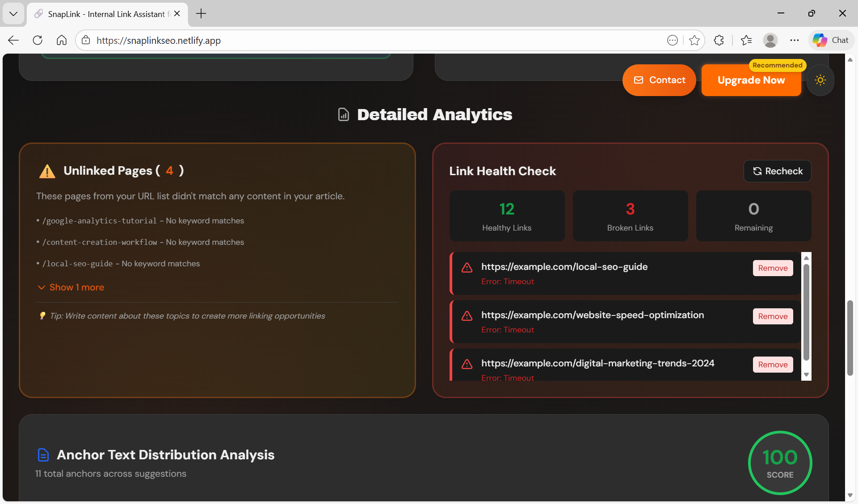This screenshot has height=504, width=858.
Task: Reload the page with the refresh icon
Action: [x=38, y=40]
